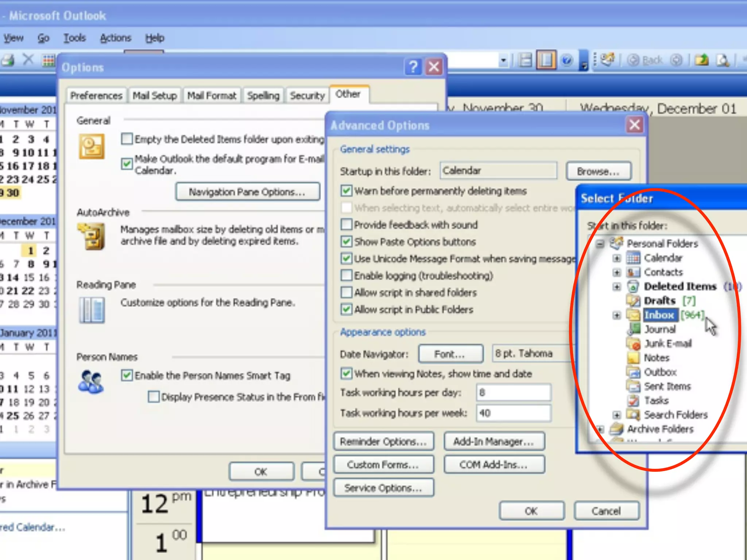Switch to the Mail Format tab

point(212,96)
